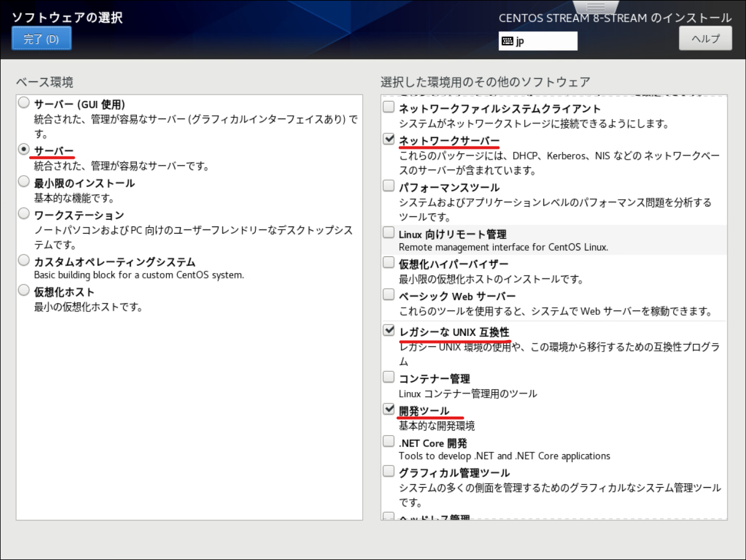Click text Tools to develop .NET and .NET Core applications
The height and width of the screenshot is (560, 746).
point(505,456)
